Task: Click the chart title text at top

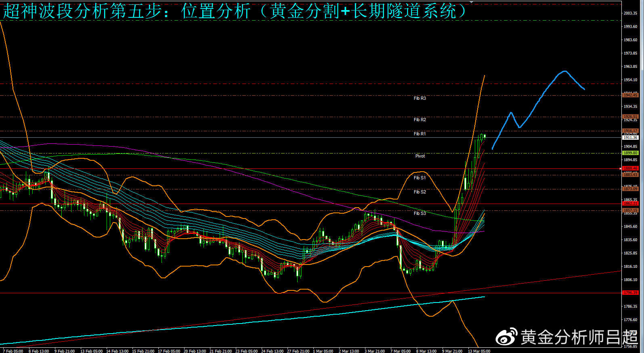Action: pyautogui.click(x=235, y=11)
